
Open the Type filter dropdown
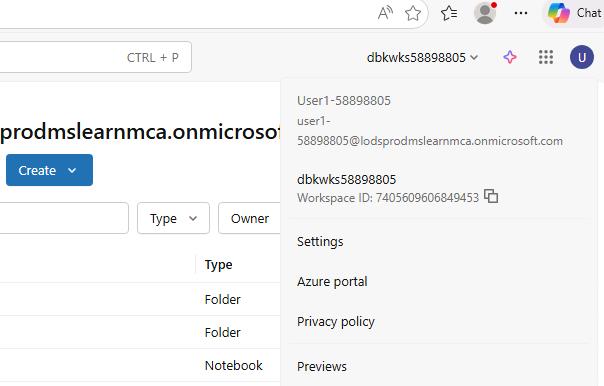[x=173, y=218]
